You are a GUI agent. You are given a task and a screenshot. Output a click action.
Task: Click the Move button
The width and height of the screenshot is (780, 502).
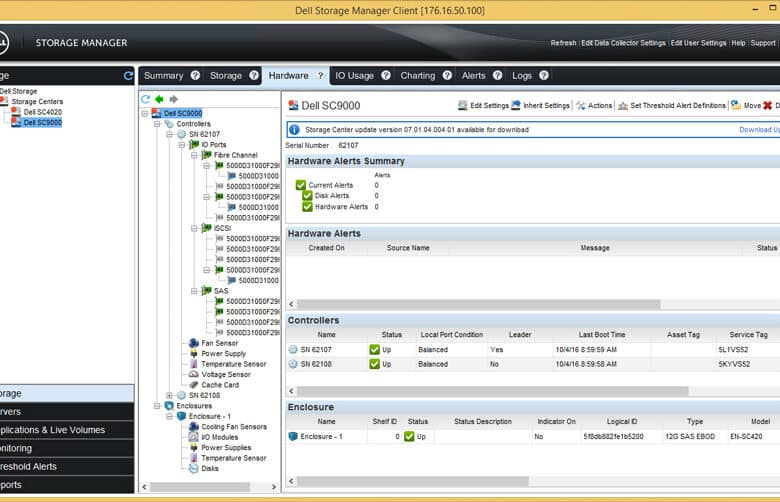747,105
